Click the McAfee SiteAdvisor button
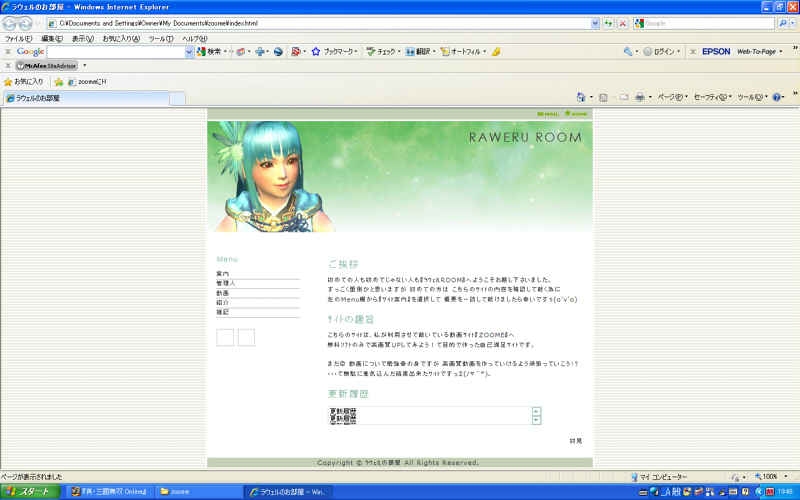The image size is (800, 500). (x=46, y=66)
